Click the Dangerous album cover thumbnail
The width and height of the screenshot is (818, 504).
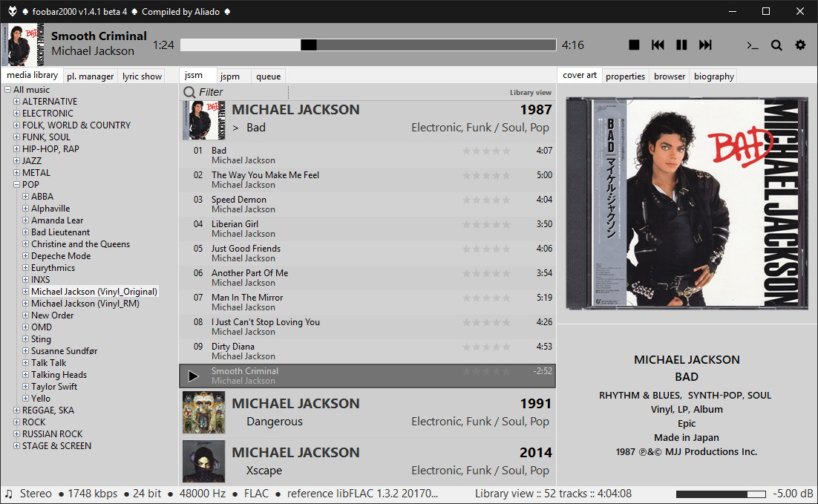pos(203,413)
